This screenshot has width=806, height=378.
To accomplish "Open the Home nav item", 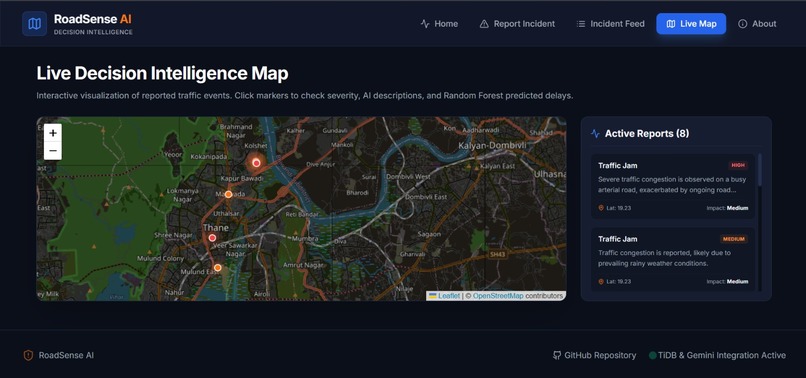I will click(x=439, y=24).
